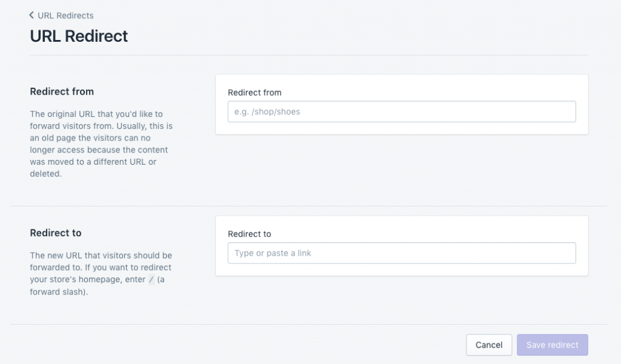Click the "(a forward slash)." helper text
Image resolution: width=621 pixels, height=364 pixels.
[x=61, y=291]
